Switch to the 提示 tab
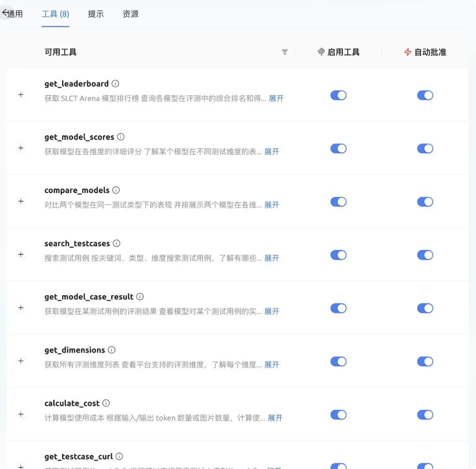The width and height of the screenshot is (476, 469). pos(96,14)
